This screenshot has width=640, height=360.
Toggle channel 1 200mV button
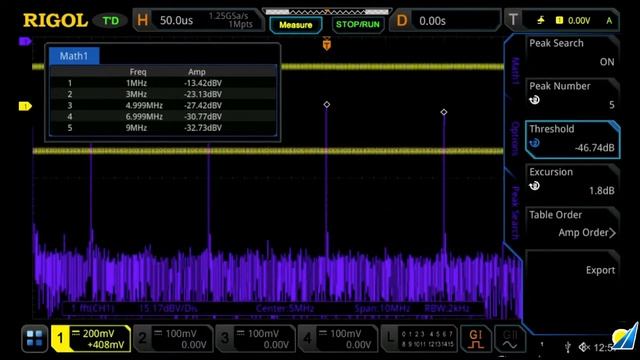(91, 339)
